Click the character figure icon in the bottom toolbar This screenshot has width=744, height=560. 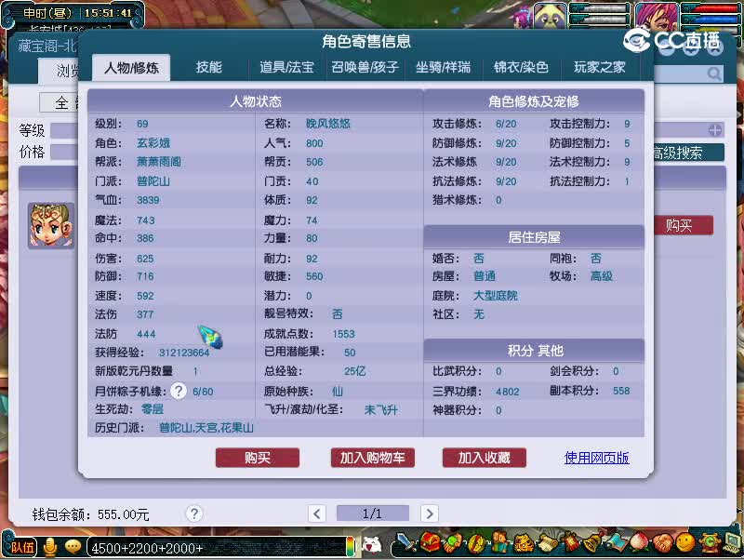coord(499,542)
